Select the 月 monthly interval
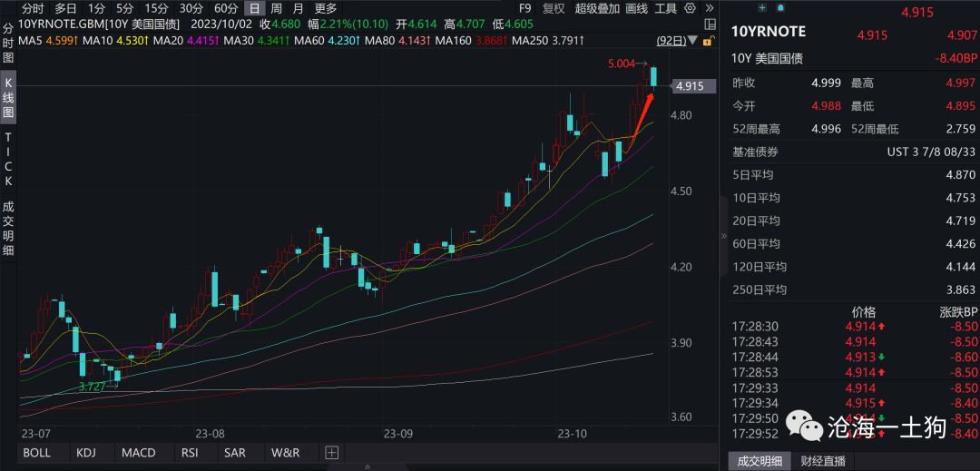This screenshot has width=980, height=471. 299,8
